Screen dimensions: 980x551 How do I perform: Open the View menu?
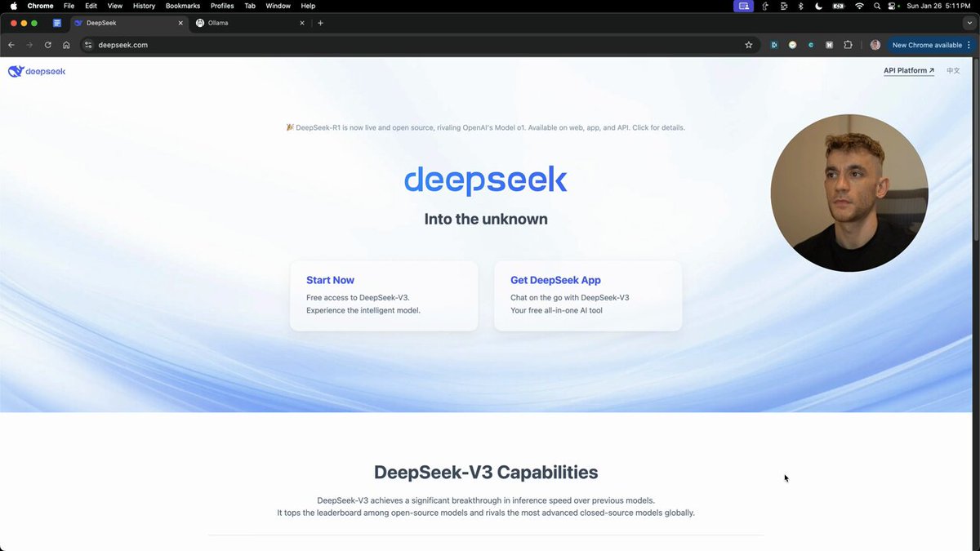tap(115, 6)
